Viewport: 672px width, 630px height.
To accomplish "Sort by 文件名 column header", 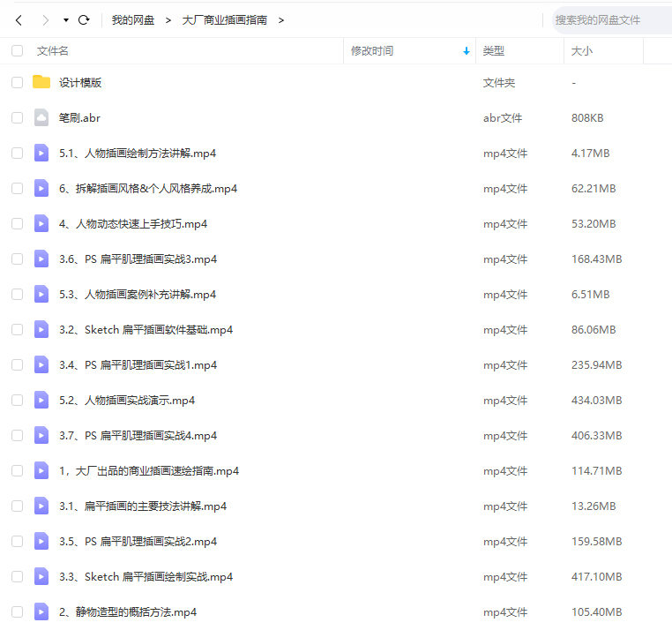I will pyautogui.click(x=53, y=51).
